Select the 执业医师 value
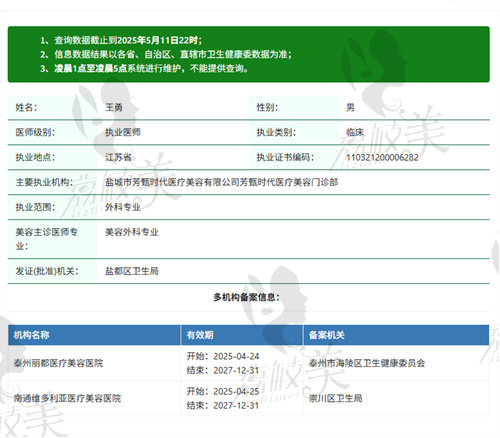 point(123,132)
